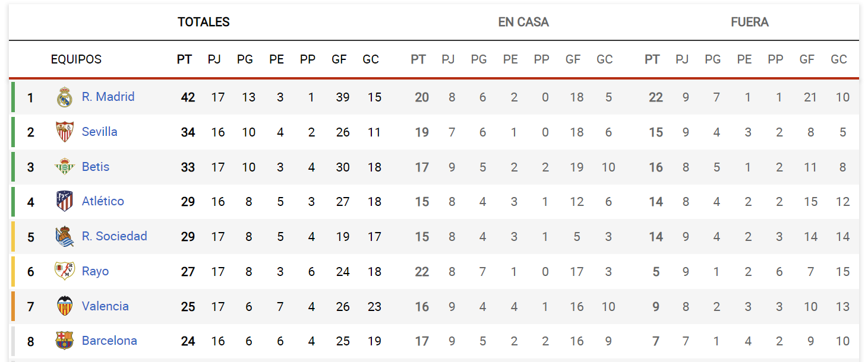Select the TOTALES table section header
Viewport: 868px width, 362px height.
(x=204, y=23)
